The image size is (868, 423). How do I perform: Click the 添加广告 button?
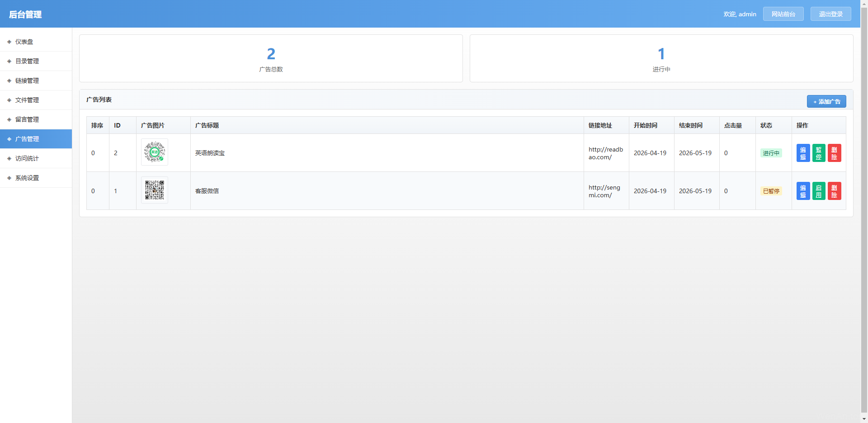coord(826,101)
